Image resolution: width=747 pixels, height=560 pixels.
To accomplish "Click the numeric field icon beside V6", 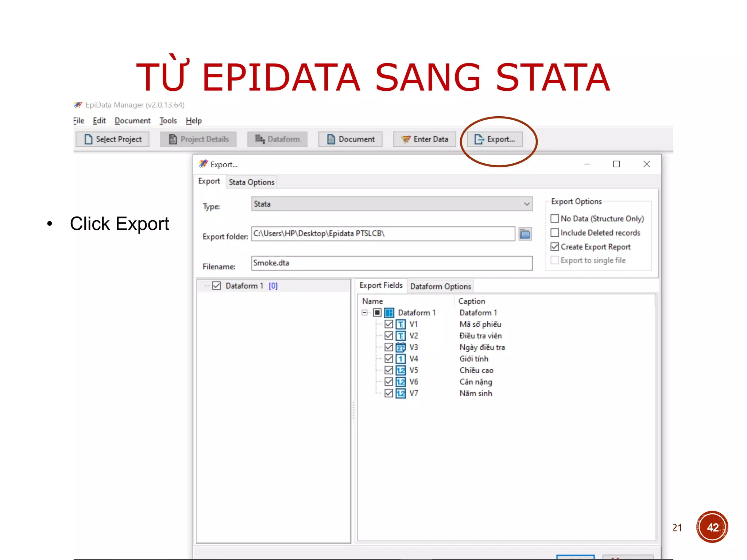I will (x=400, y=382).
